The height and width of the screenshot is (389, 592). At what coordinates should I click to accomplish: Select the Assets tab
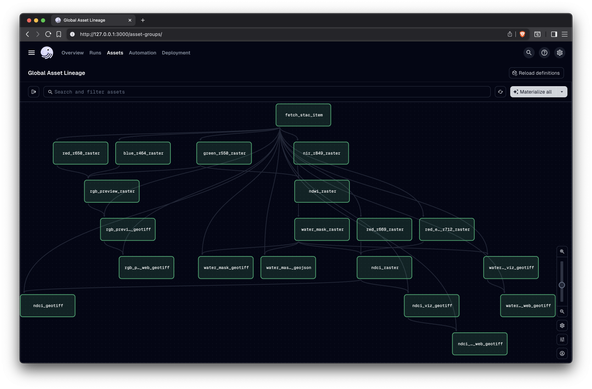click(115, 53)
